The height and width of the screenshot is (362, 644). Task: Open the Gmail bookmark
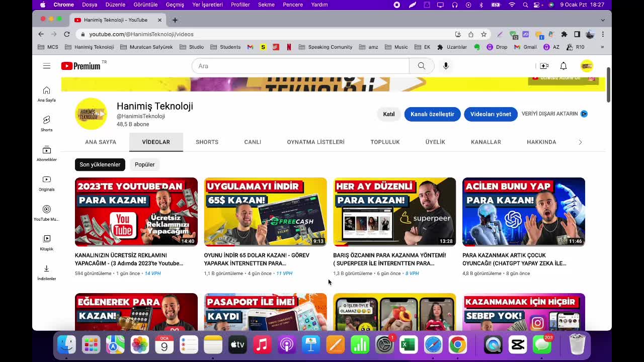pos(525,47)
